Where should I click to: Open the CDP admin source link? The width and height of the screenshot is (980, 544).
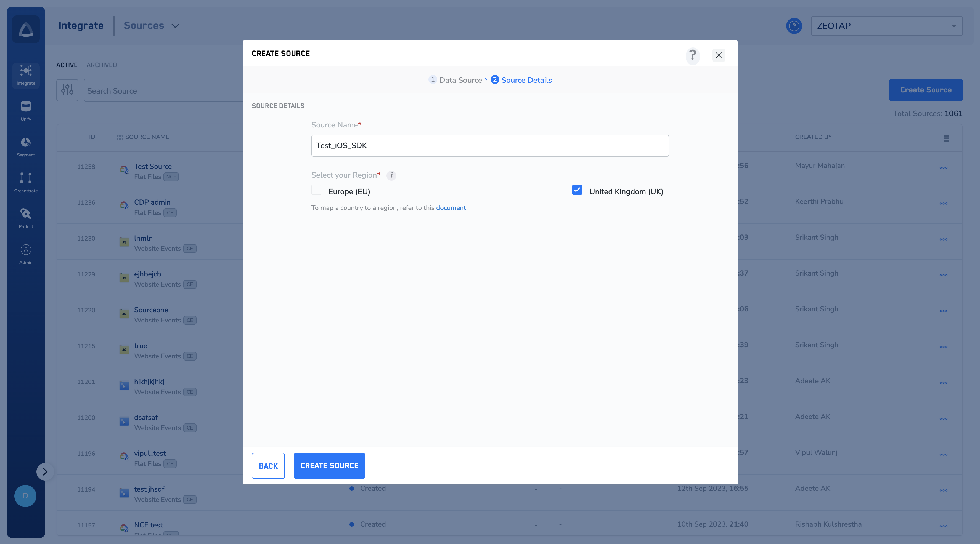click(x=152, y=202)
